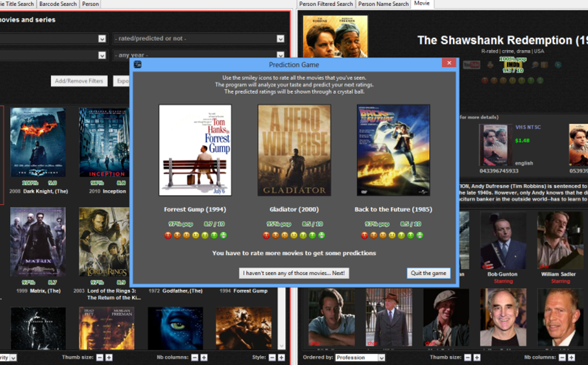Screen dimensions: 588x365
Task: Click the Prediction Game title bar app icon
Action: point(138,64)
